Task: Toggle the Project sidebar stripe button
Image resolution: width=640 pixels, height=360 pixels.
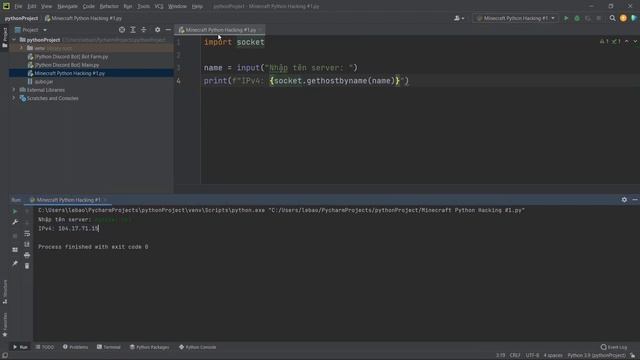Action: 5,38
